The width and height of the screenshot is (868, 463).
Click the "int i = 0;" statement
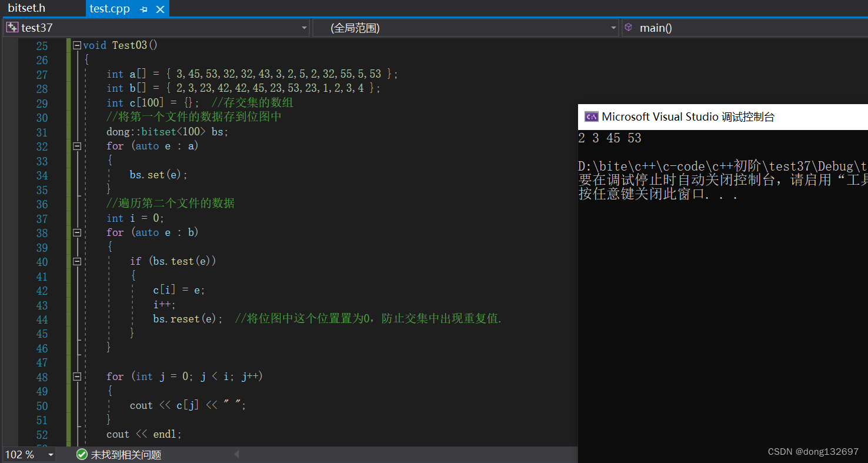pos(135,218)
